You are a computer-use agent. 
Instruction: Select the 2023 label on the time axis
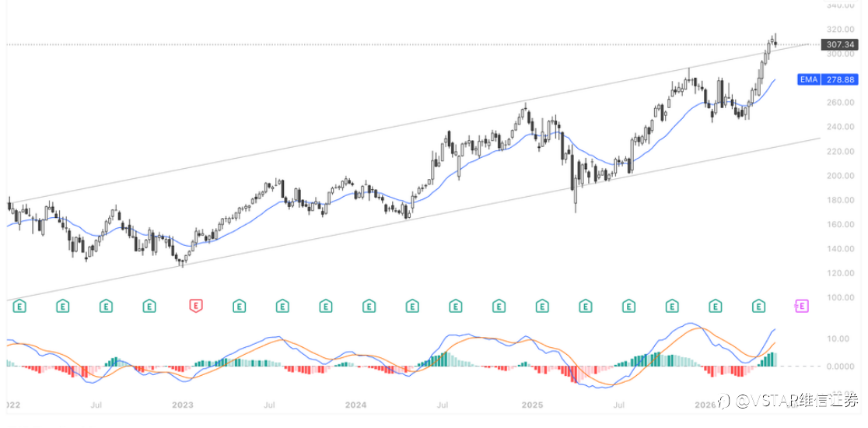(183, 405)
